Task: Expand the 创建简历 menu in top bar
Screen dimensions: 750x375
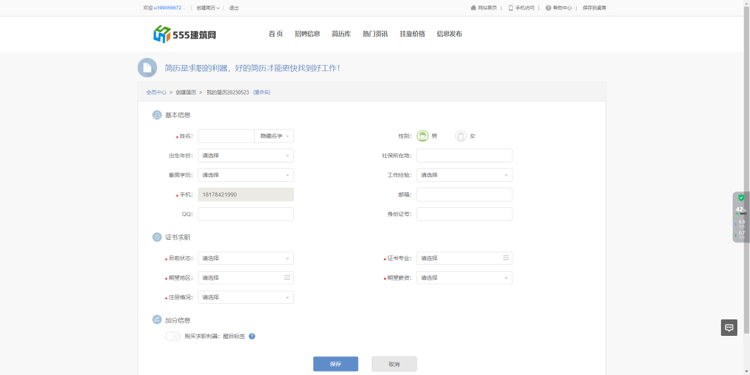Action: [208, 8]
